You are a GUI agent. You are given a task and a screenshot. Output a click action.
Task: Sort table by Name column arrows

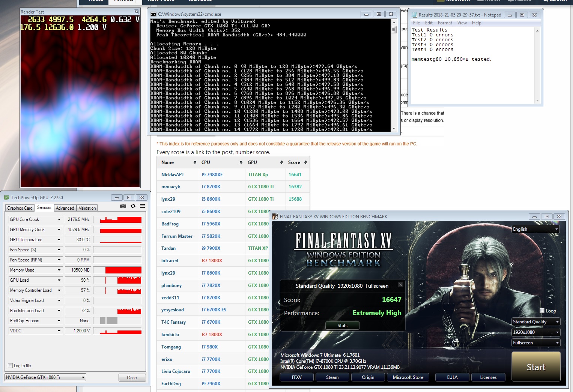(195, 162)
